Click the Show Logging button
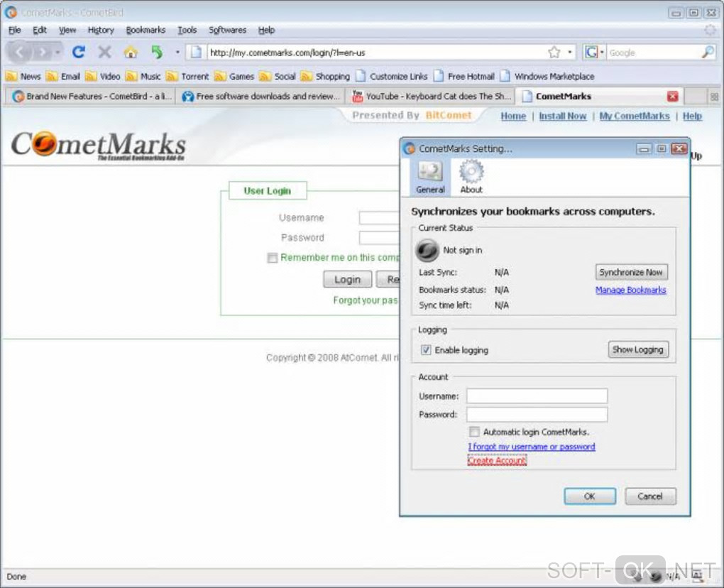The image size is (724, 588). [x=637, y=349]
